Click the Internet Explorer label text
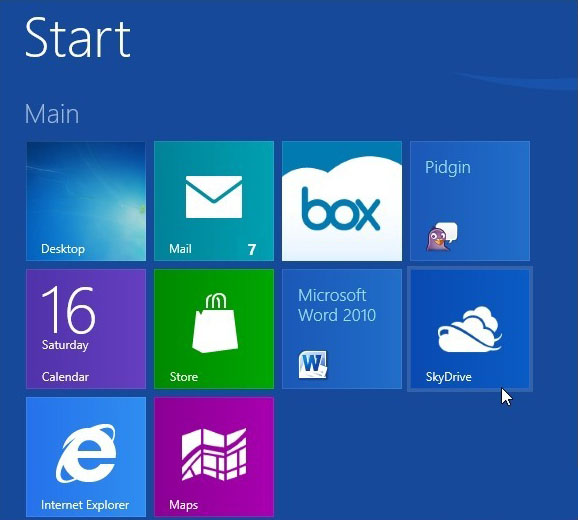 coord(85,505)
